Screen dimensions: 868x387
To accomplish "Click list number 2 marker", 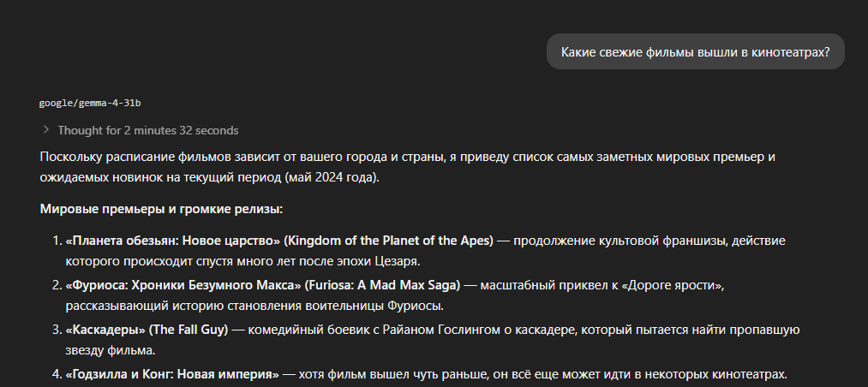I will tap(56, 285).
